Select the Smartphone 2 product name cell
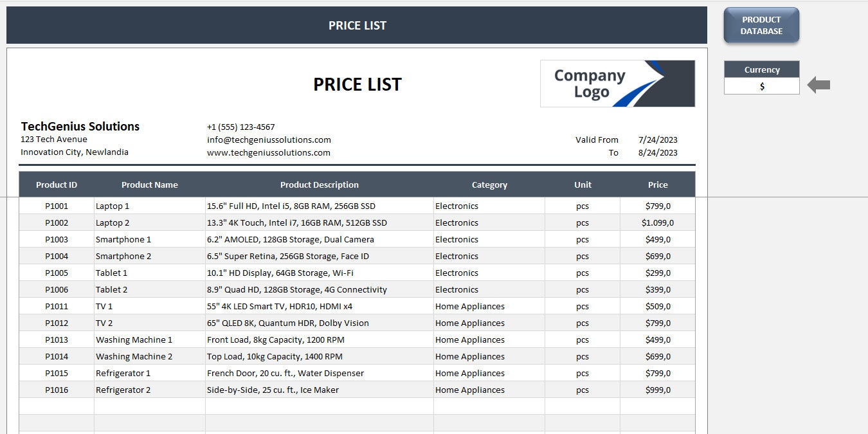868x434 pixels. tap(150, 256)
